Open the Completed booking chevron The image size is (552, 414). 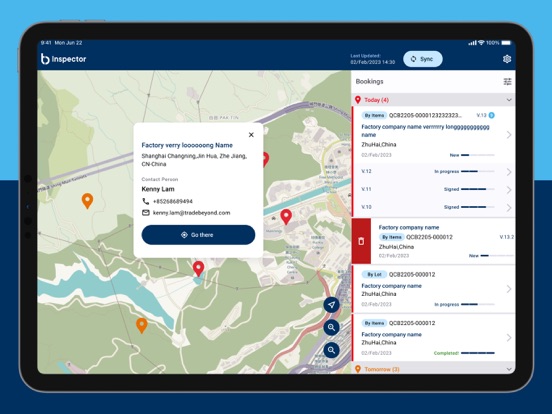(509, 338)
